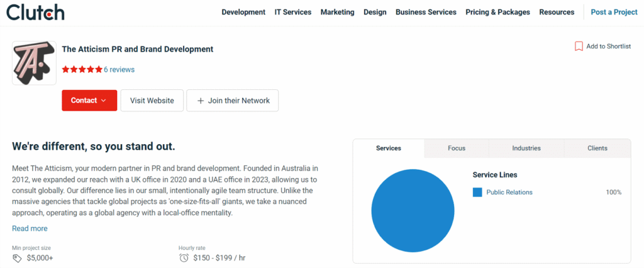The width and height of the screenshot is (644, 268).
Task: Click the Post a Project link
Action: tap(614, 12)
